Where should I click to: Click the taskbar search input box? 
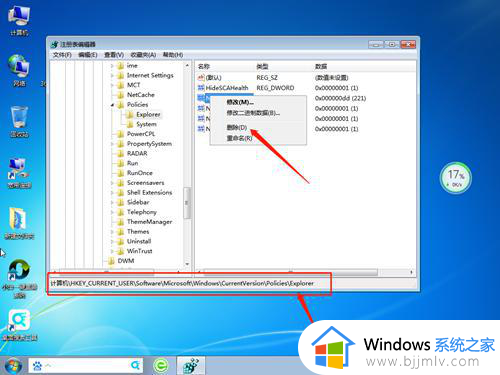85,366
